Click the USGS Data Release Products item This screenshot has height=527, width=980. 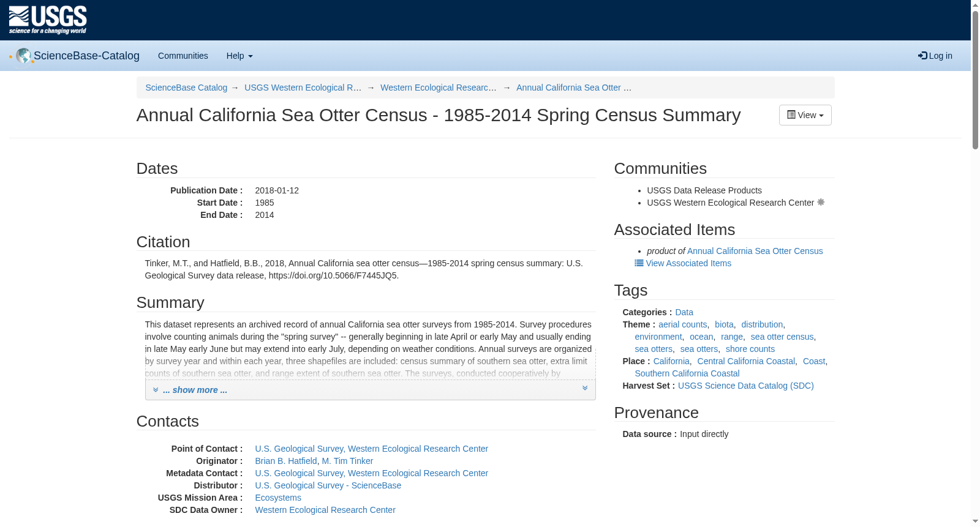pyautogui.click(x=704, y=190)
